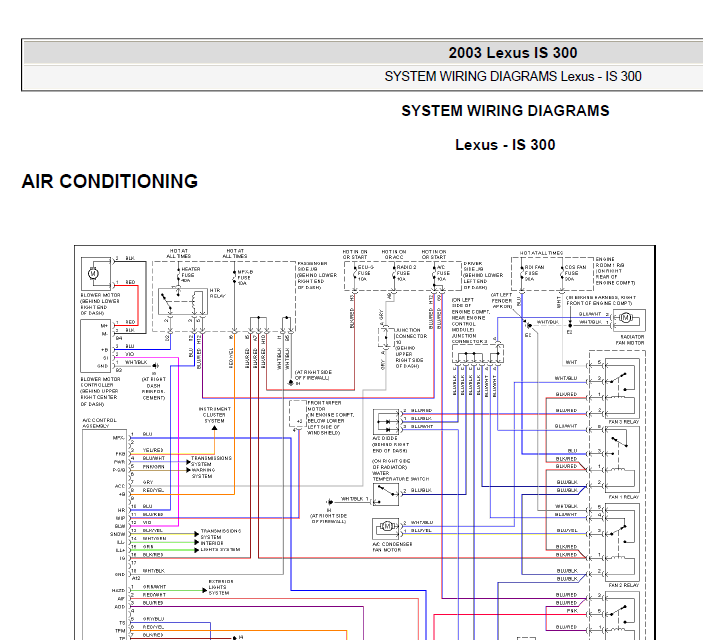Screen dimensions: 703x640
Task: Click the CDS fan fuse symbol
Action: [x=561, y=272]
